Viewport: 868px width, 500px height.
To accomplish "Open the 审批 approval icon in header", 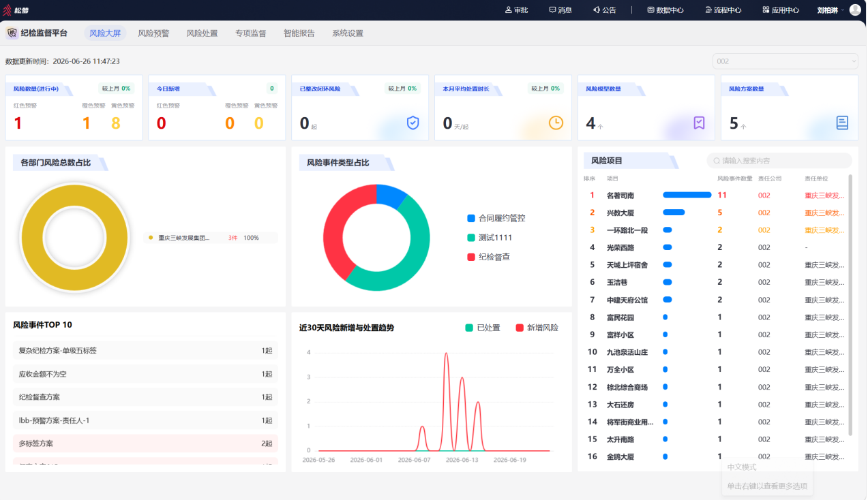I will [508, 10].
